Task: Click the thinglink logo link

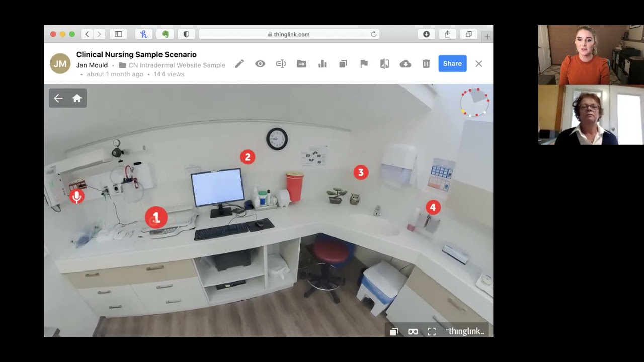Action: click(465, 331)
